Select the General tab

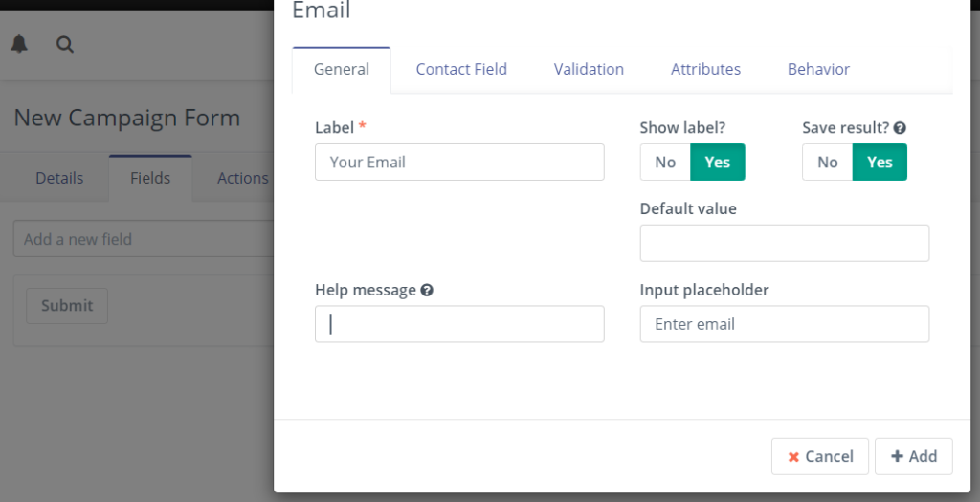[342, 69]
